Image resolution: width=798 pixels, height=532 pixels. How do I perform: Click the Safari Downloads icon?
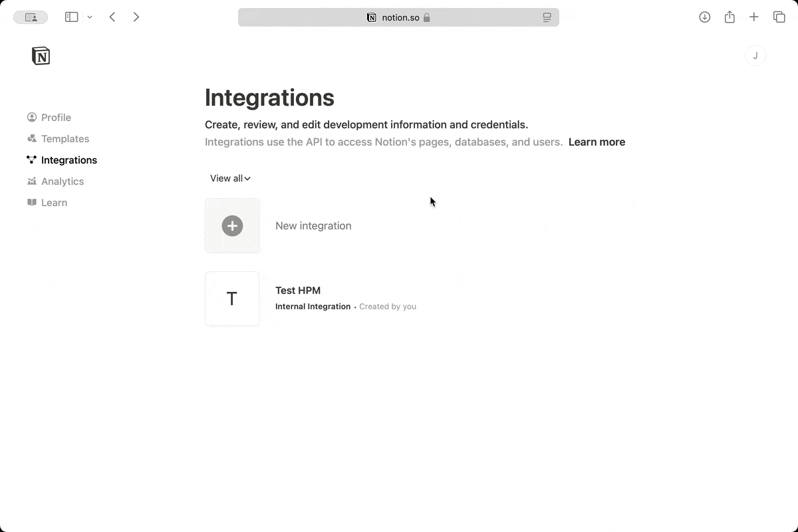pos(704,17)
